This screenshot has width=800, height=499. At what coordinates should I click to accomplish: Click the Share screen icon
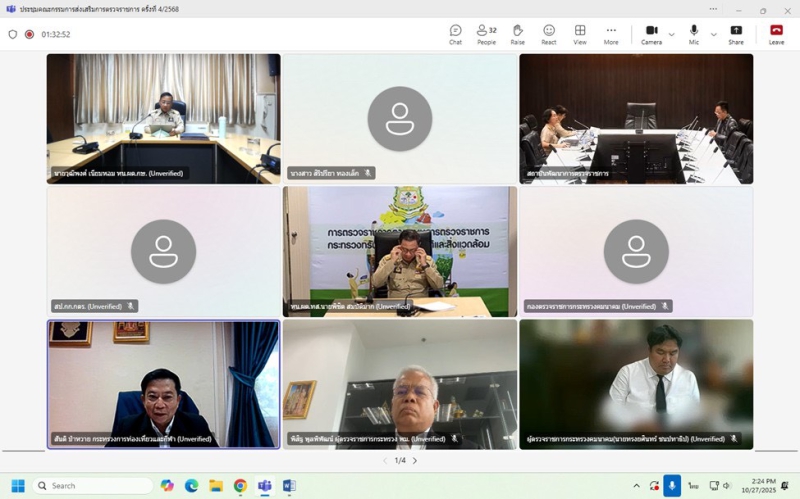tap(736, 34)
